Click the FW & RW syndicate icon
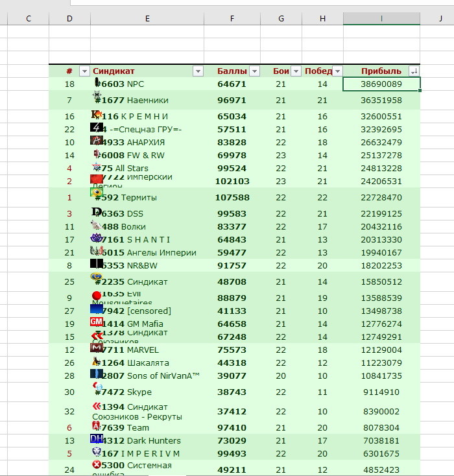Image resolution: width=454 pixels, height=476 pixels. pos(97,154)
